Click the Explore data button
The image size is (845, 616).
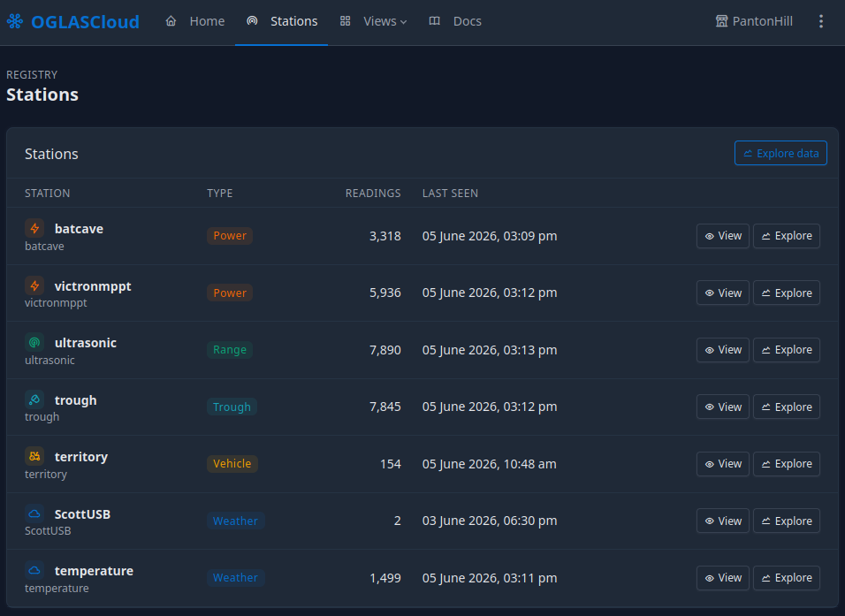tap(780, 153)
